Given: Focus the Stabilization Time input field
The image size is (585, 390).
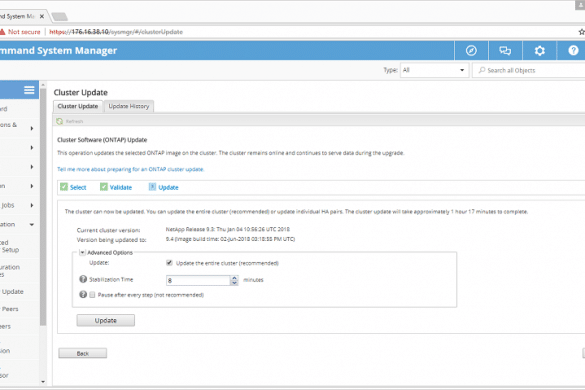Looking at the screenshot, I should click(198, 280).
